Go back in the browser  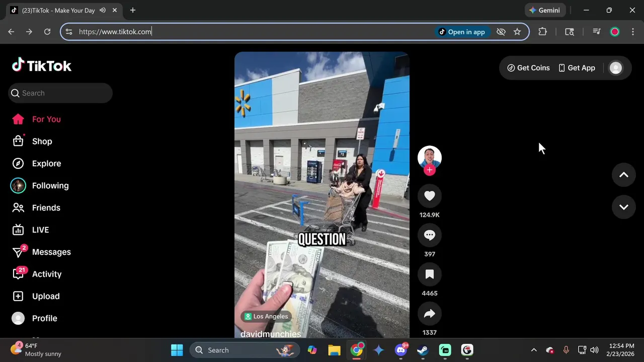coord(11,32)
